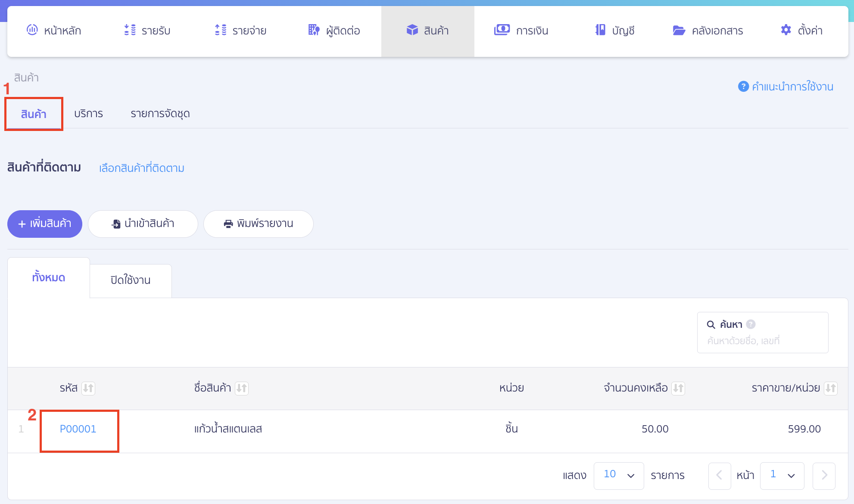
Task: Open การเงิน money icon
Action: pyautogui.click(x=502, y=30)
